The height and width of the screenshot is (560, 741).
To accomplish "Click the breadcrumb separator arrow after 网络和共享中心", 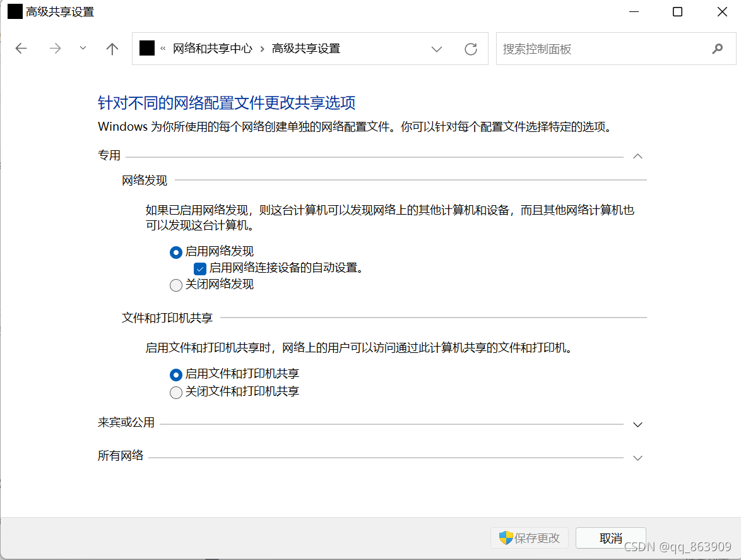I will point(263,49).
